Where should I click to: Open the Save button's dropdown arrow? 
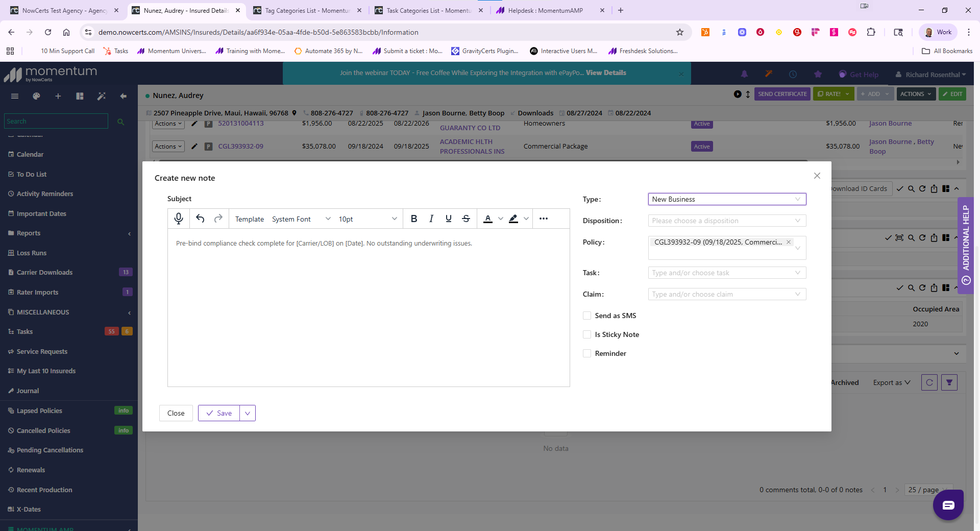pos(248,413)
